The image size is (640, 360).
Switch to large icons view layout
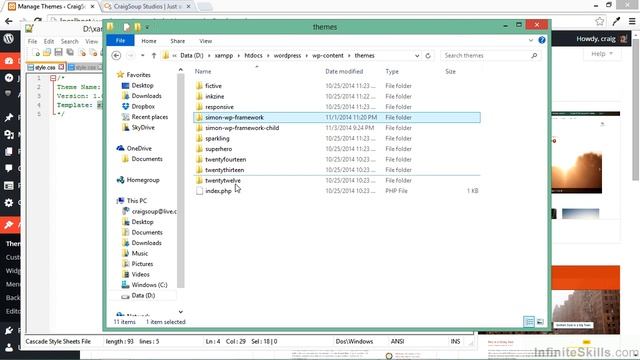540,322
